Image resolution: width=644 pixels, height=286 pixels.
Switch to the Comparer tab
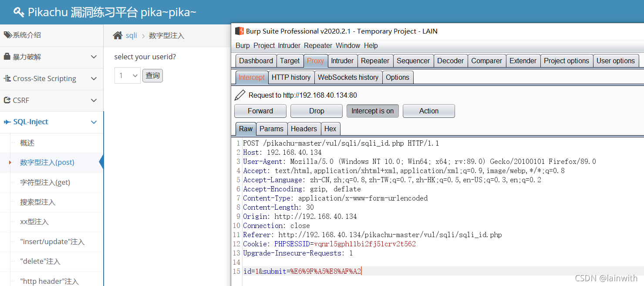tap(487, 61)
